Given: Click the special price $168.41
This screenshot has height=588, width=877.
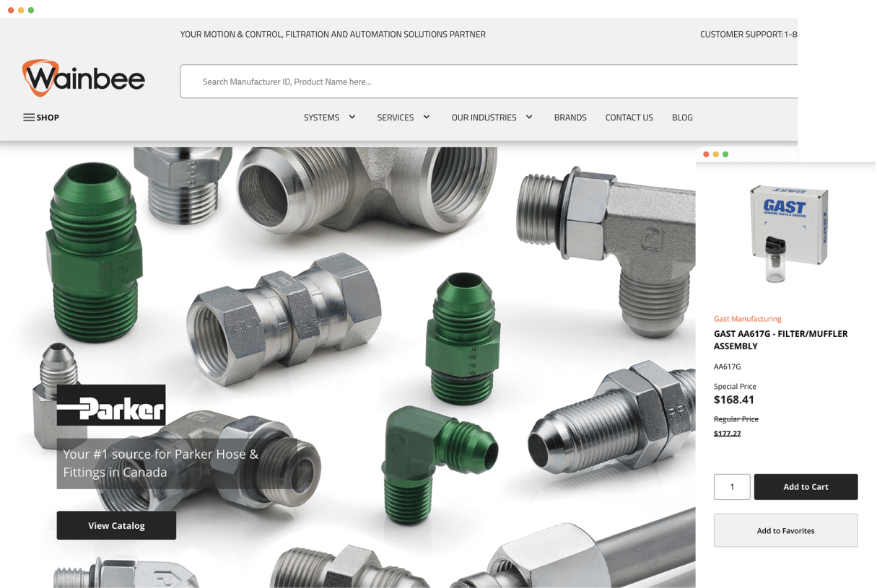Looking at the screenshot, I should pos(733,400).
